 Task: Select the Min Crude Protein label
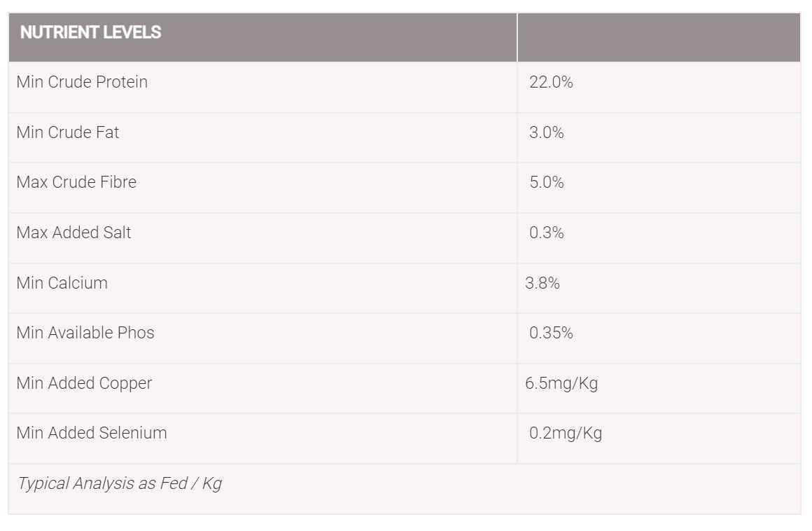(x=82, y=82)
